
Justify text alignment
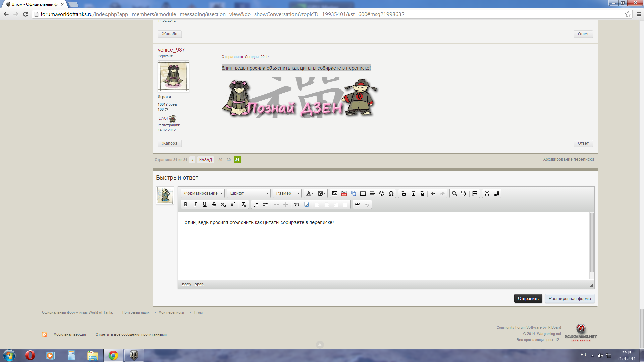(x=345, y=204)
